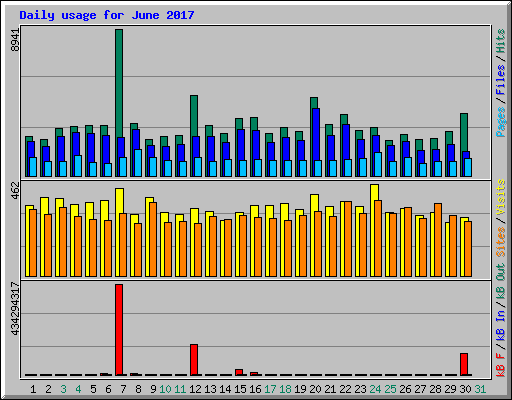
Task: Click day label 27 on x-axis
Action: (x=420, y=389)
